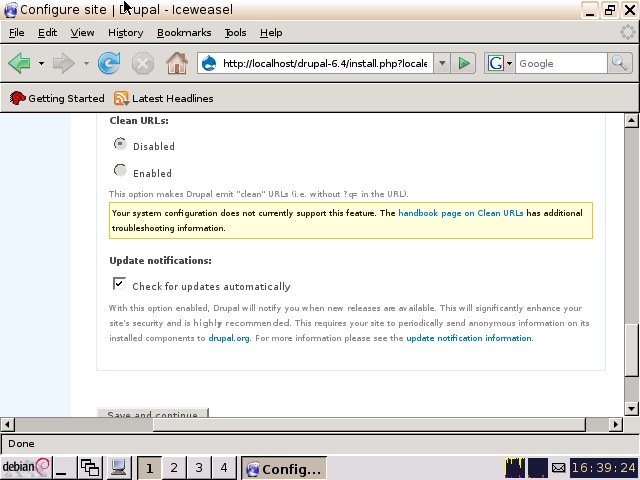The image size is (640, 480).
Task: Open handbook page on Clean URLs link
Action: 460,213
